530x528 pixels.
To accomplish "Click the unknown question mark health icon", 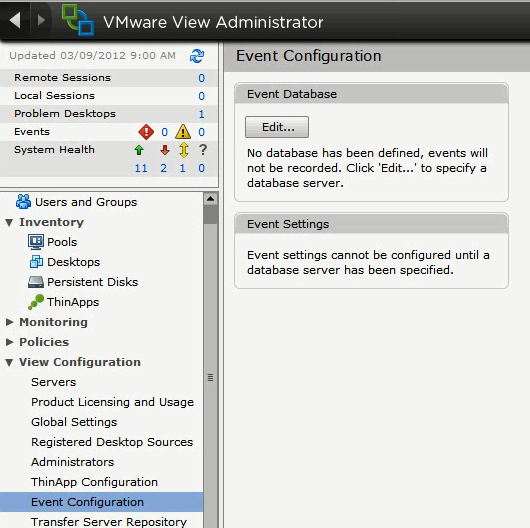I will pos(202,149).
